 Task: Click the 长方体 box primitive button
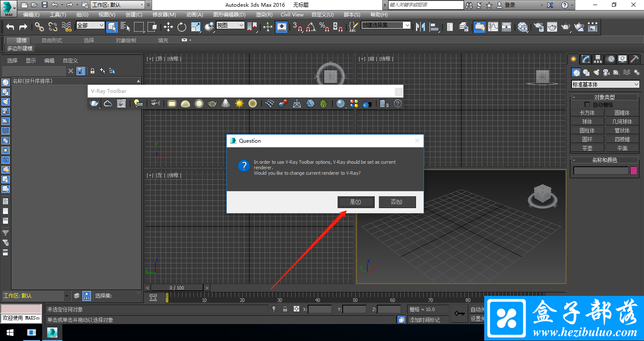pyautogui.click(x=587, y=113)
